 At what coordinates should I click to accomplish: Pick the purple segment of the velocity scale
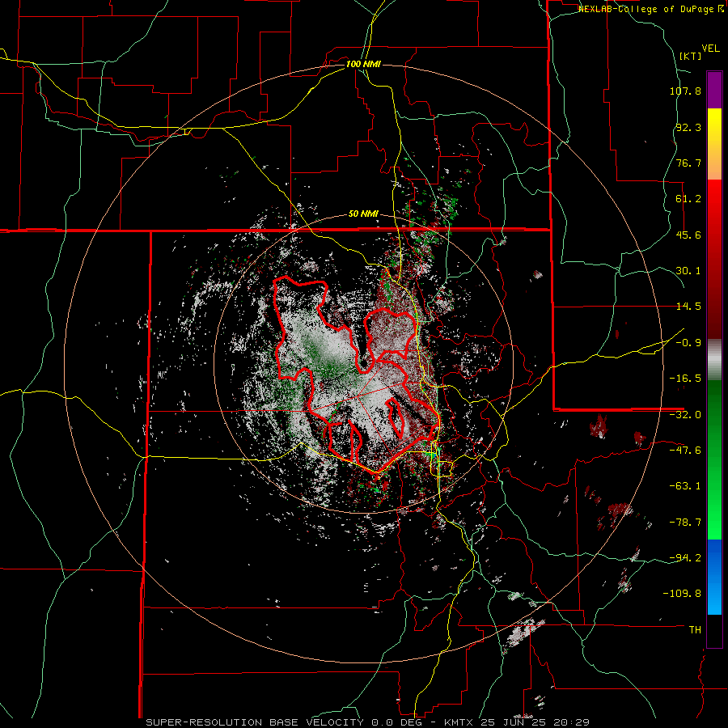tap(714, 90)
